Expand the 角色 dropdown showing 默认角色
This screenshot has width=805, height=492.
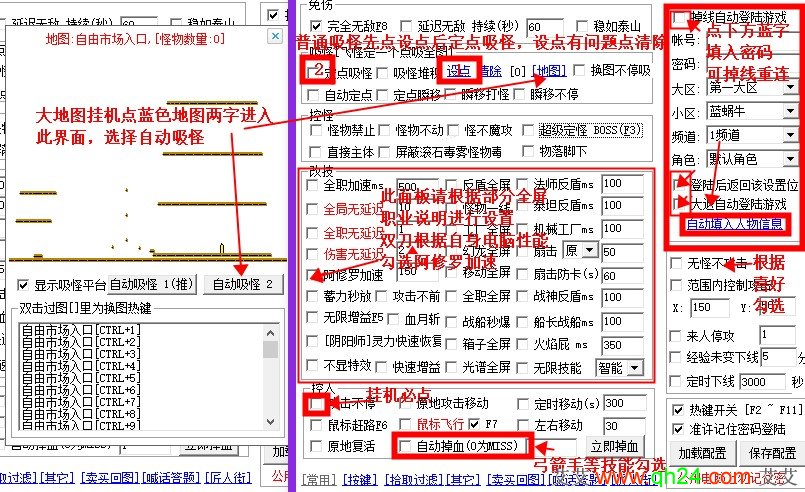(x=790, y=159)
